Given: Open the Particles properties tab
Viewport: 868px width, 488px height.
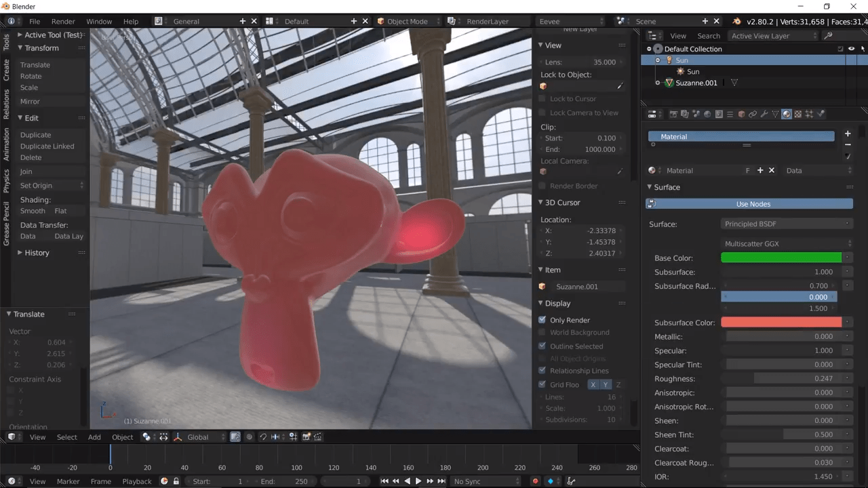Looking at the screenshot, I should pyautogui.click(x=809, y=114).
